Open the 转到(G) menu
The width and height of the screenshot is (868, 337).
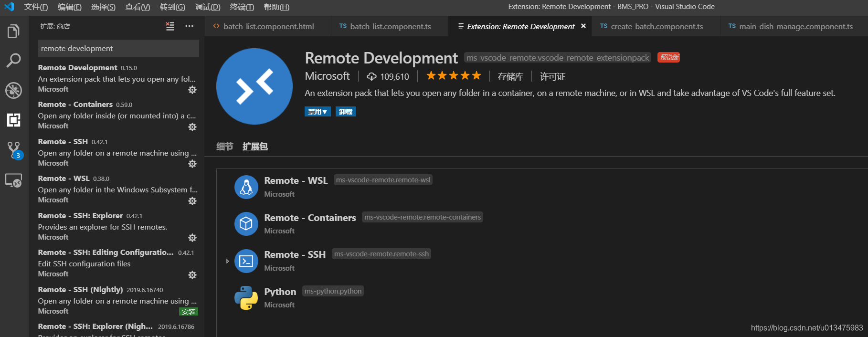coord(172,7)
